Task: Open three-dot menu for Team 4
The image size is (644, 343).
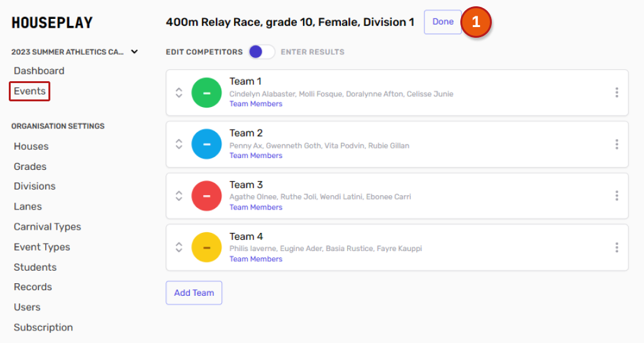Action: (616, 247)
